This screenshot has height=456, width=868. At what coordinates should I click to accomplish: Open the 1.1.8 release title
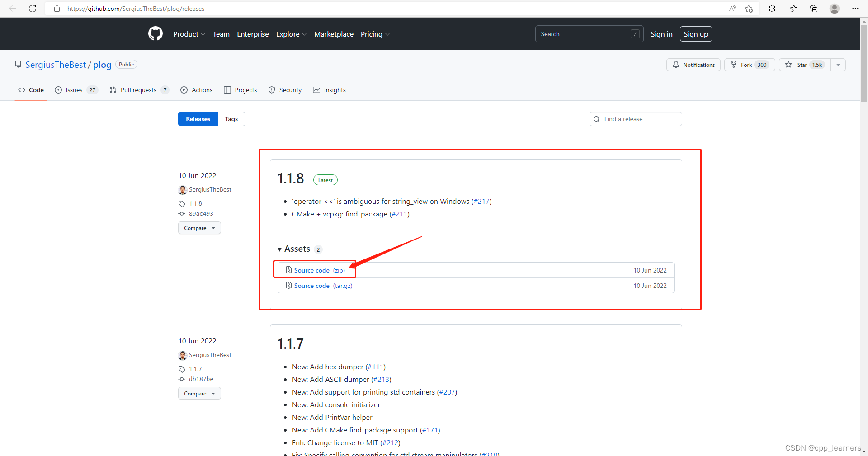pos(291,179)
